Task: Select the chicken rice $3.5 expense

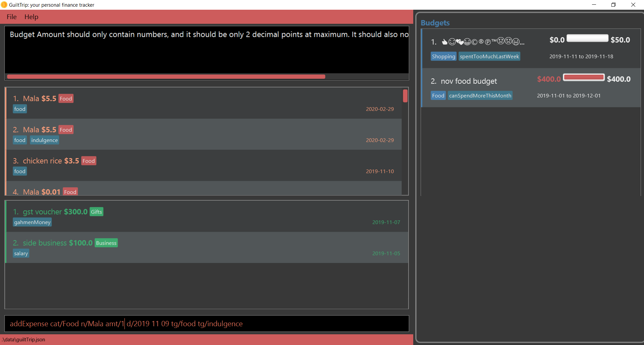Action: coord(204,165)
